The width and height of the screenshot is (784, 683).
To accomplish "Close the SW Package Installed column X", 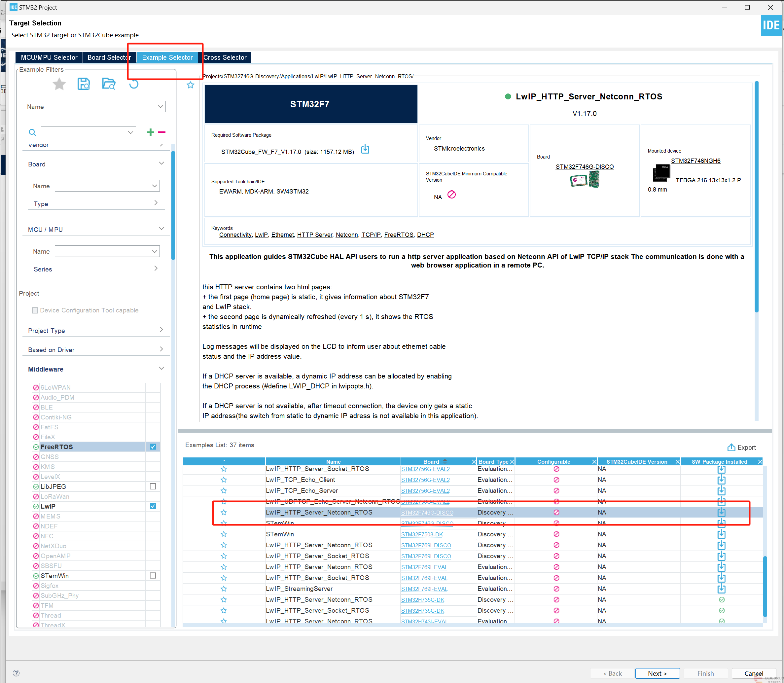I will point(760,462).
